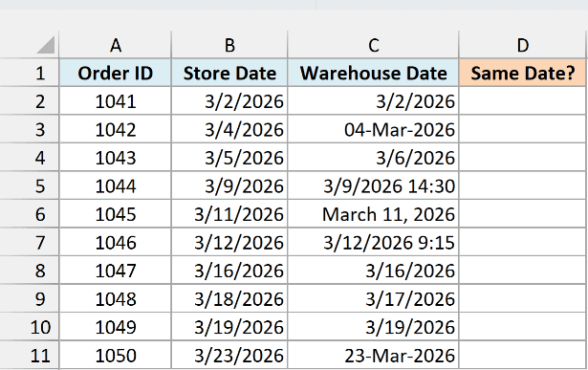Image resolution: width=588 pixels, height=370 pixels.
Task: Select Store Date cell 3/5/2026
Action: (229, 158)
